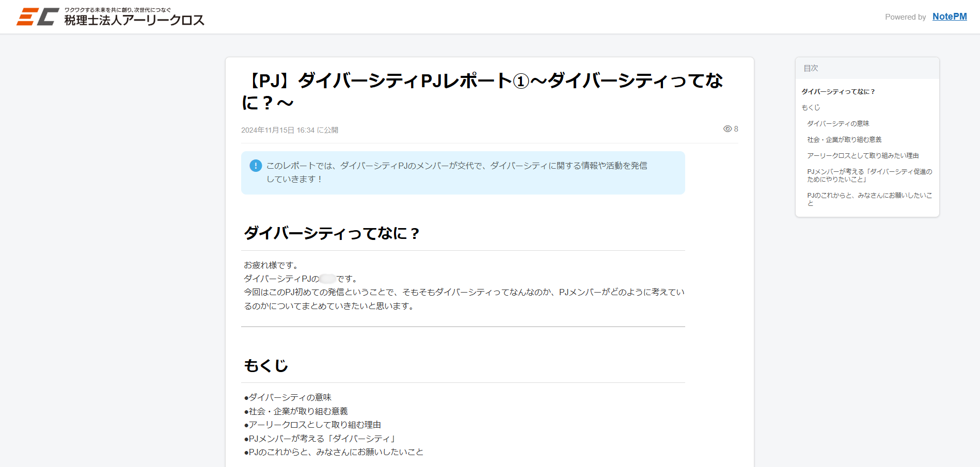Click the blue info exclamation icon
The height and width of the screenshot is (467, 980).
pos(256,166)
